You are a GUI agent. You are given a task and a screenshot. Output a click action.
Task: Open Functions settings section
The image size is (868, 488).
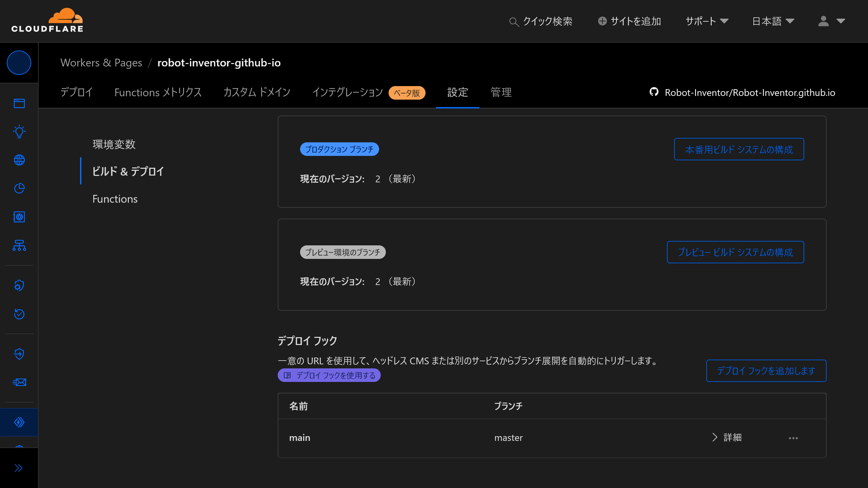pyautogui.click(x=115, y=199)
